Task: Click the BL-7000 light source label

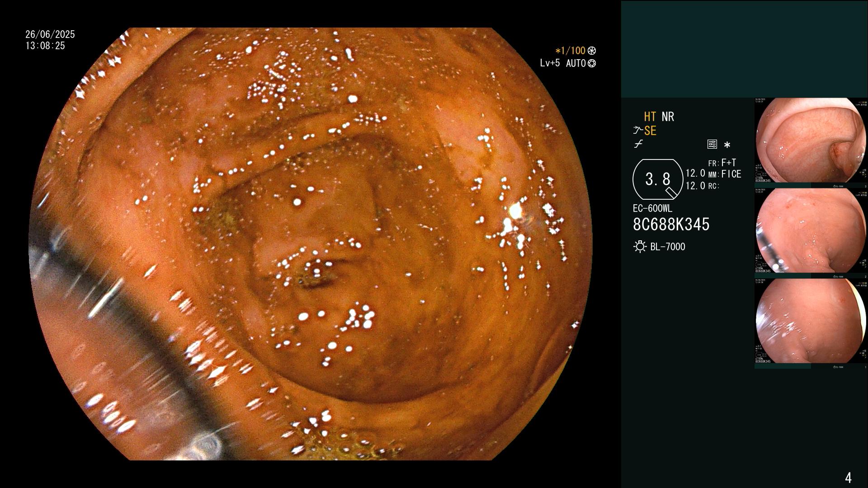Action: coord(668,247)
